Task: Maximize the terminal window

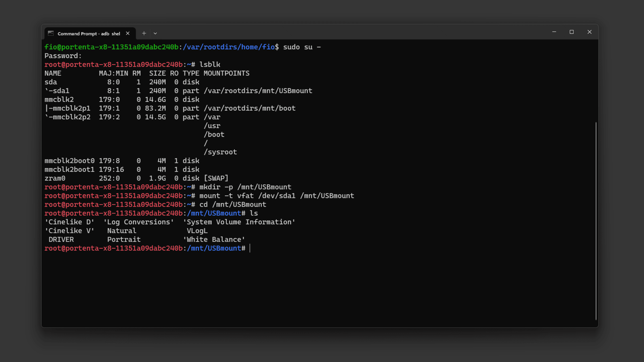Action: (x=572, y=32)
